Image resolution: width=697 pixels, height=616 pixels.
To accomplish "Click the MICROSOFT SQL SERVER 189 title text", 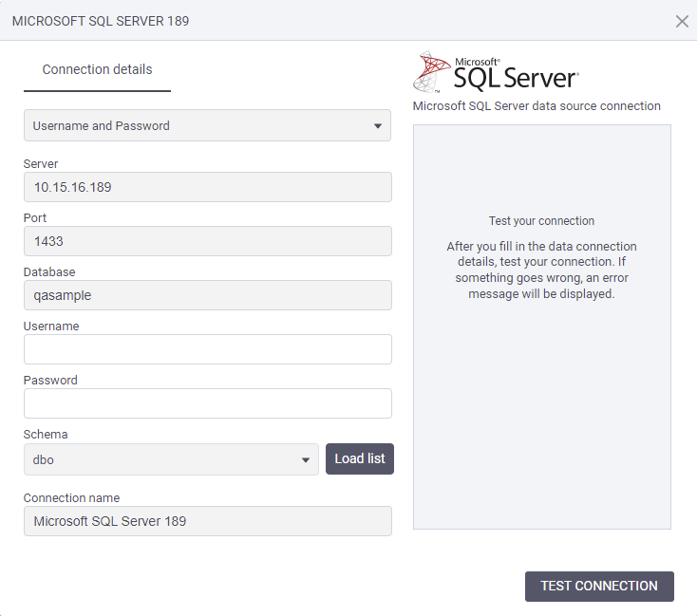I will [x=101, y=21].
